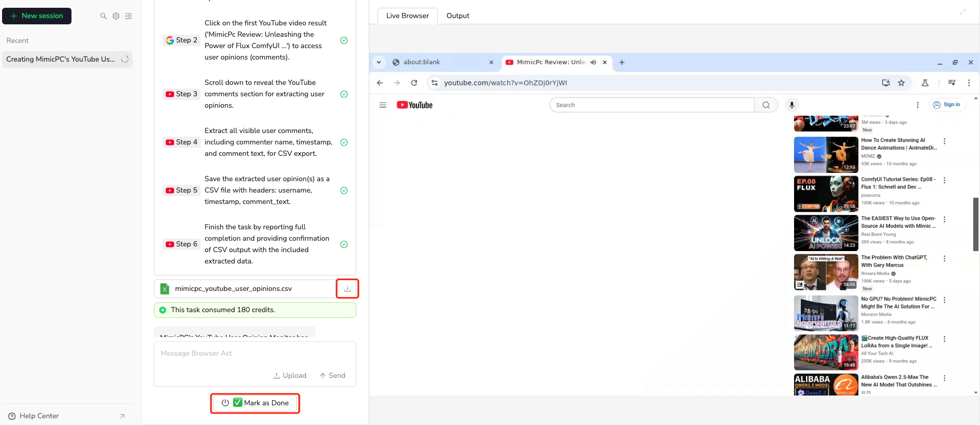Screen dimensions: 980x425
Task: Open the settings gear in sidebar
Action: point(116,16)
